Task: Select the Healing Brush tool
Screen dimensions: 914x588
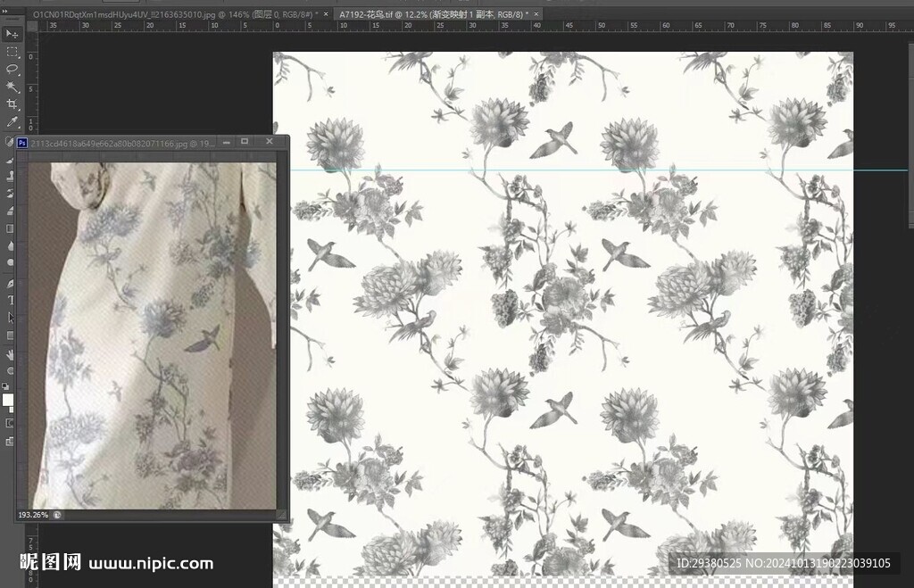Action: (x=9, y=140)
